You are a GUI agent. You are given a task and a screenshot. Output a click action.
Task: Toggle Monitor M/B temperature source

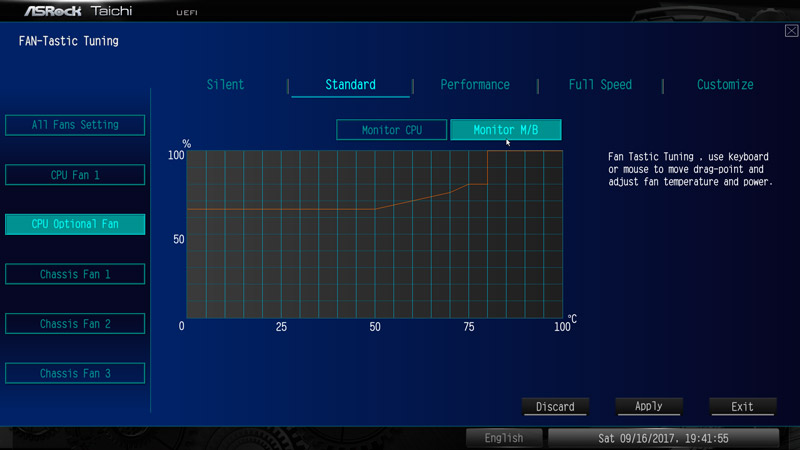point(506,130)
